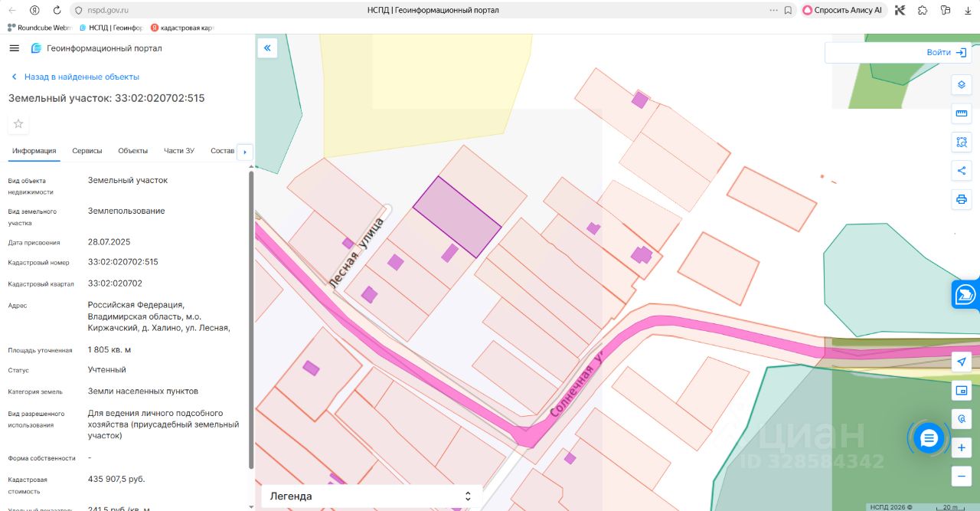Open Объекты tab
Image resolution: width=980 pixels, height=511 pixels.
tap(132, 151)
